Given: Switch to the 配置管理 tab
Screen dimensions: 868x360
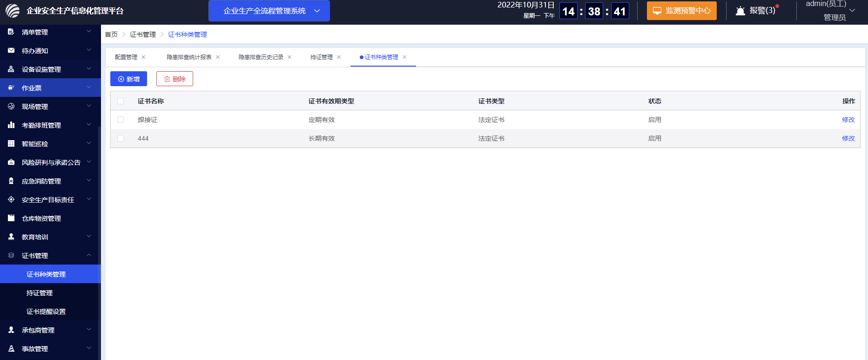Looking at the screenshot, I should 126,57.
